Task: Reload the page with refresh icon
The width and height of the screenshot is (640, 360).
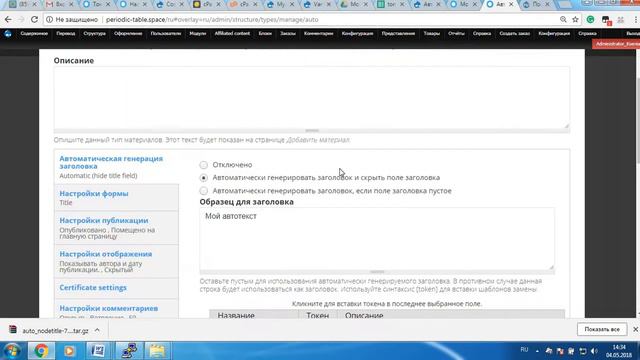Action: point(34,20)
